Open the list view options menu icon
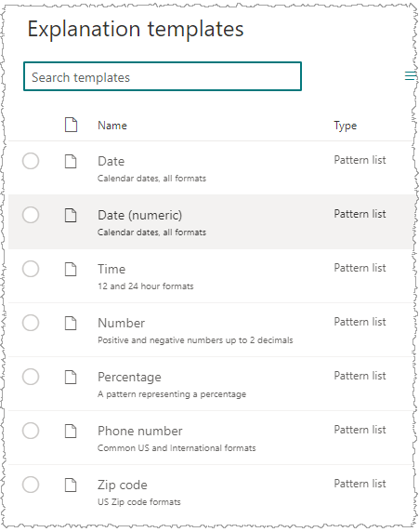The width and height of the screenshot is (419, 532). click(411, 76)
